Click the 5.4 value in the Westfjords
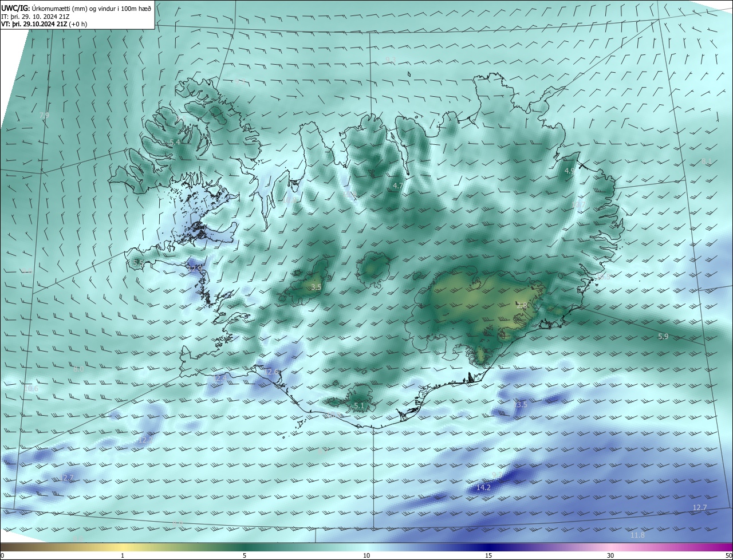The width and height of the screenshot is (733, 560). pos(175,142)
